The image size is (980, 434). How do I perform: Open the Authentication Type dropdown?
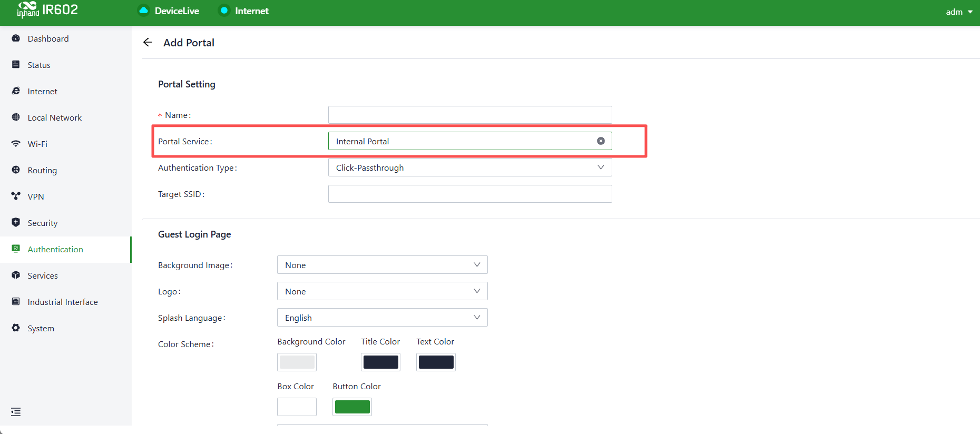pos(470,167)
